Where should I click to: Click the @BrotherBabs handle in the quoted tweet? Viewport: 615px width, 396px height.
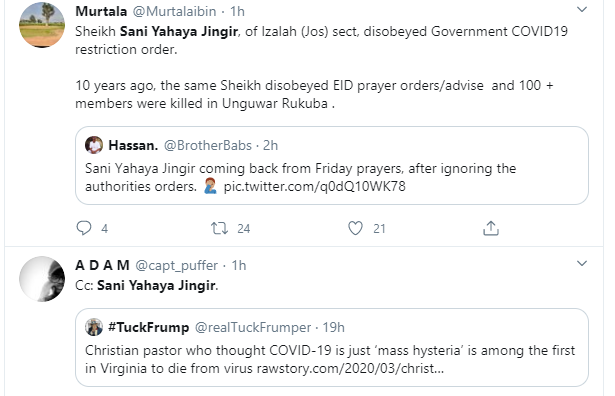[207, 145]
